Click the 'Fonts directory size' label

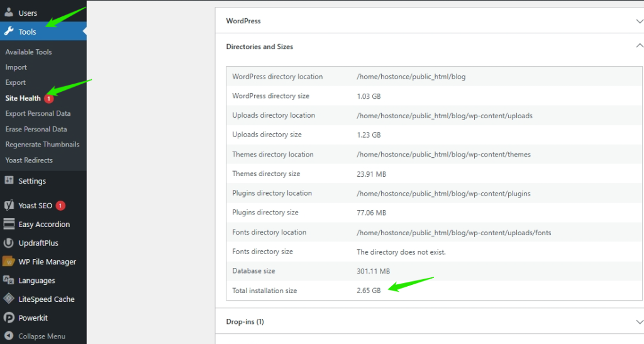[262, 252]
